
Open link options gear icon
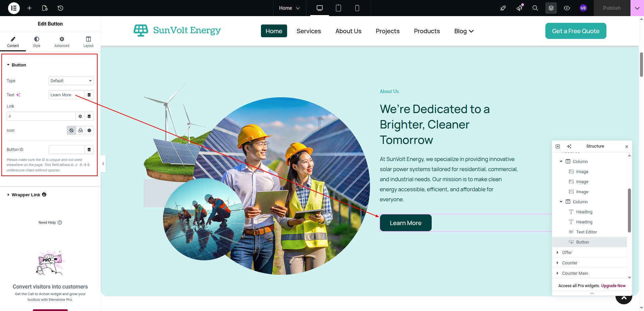click(80, 116)
